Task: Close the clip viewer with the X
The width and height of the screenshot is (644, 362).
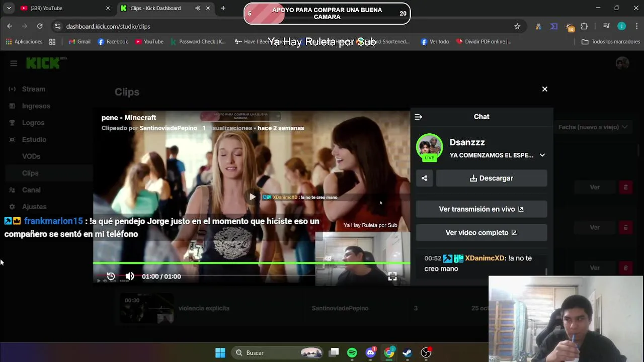Action: coord(544,89)
